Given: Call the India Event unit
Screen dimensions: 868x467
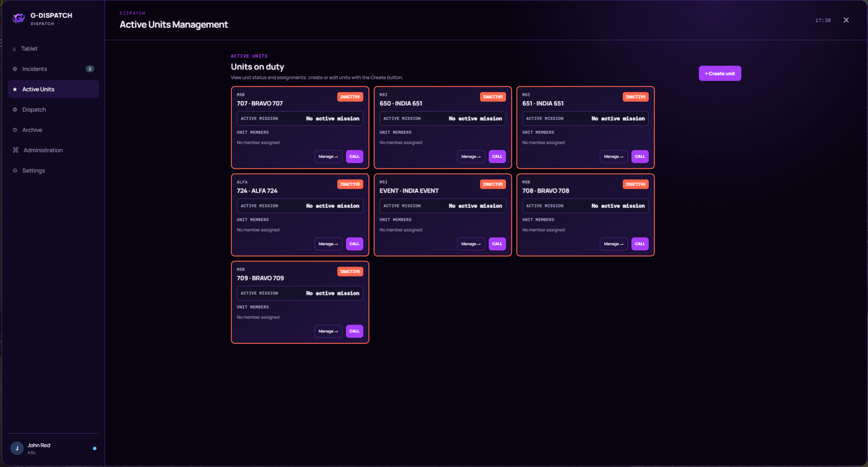Looking at the screenshot, I should click(497, 244).
